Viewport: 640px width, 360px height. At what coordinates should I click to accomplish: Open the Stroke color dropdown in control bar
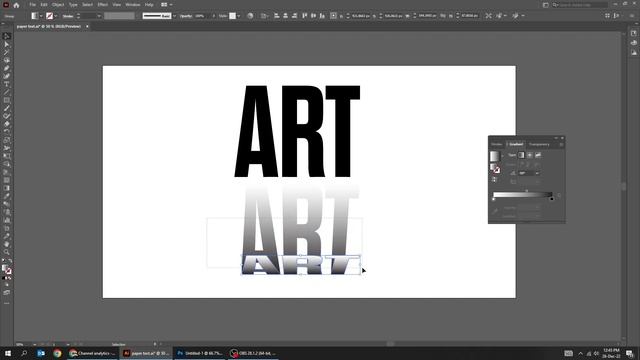click(x=56, y=16)
